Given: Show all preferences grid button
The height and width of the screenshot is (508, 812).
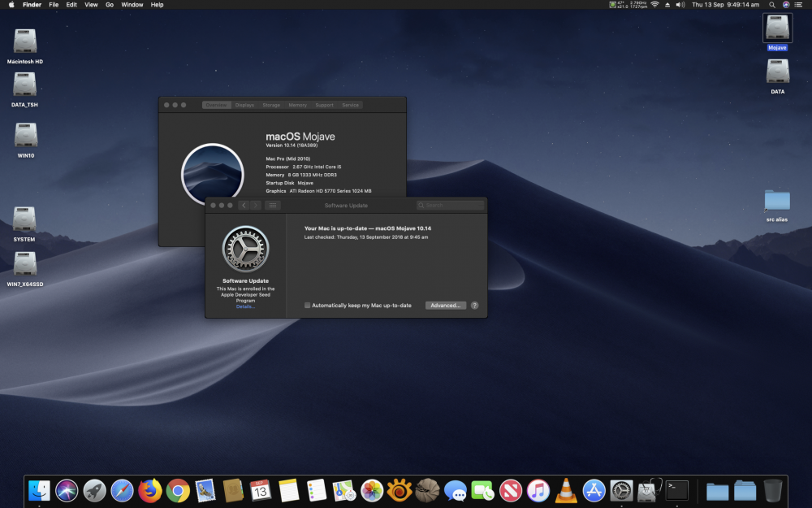Looking at the screenshot, I should tap(272, 206).
